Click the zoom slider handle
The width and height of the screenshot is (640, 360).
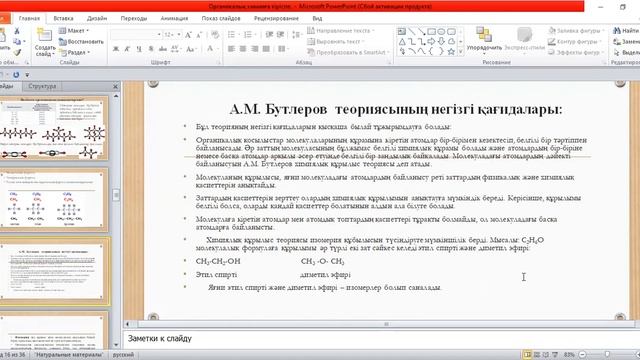tap(607, 355)
